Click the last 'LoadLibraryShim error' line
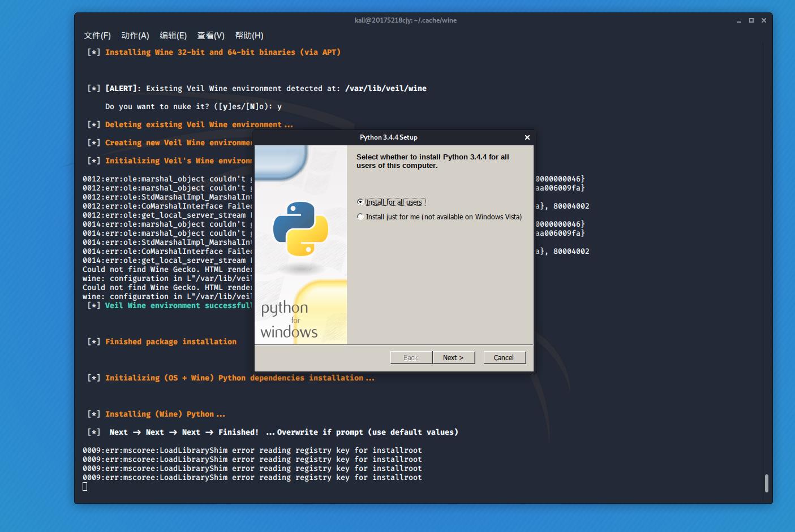The height and width of the screenshot is (532, 795). [252, 477]
